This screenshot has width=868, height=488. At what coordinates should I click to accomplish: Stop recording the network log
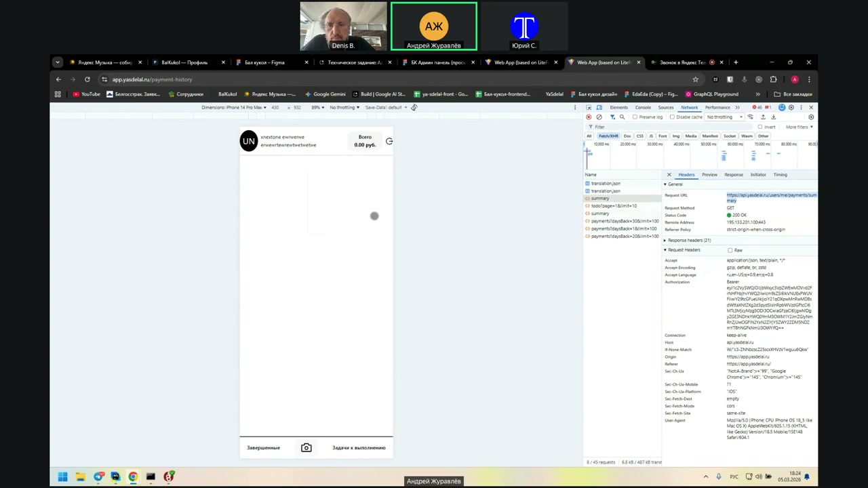click(x=589, y=117)
